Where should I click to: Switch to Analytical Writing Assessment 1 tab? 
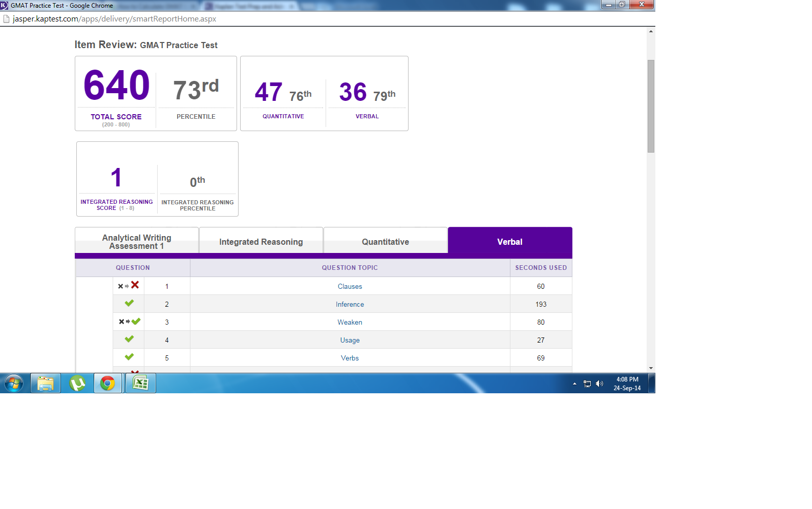[137, 241]
